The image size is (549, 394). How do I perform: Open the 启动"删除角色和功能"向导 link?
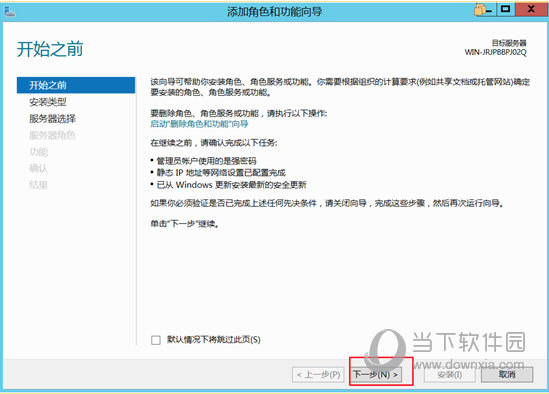click(x=199, y=124)
